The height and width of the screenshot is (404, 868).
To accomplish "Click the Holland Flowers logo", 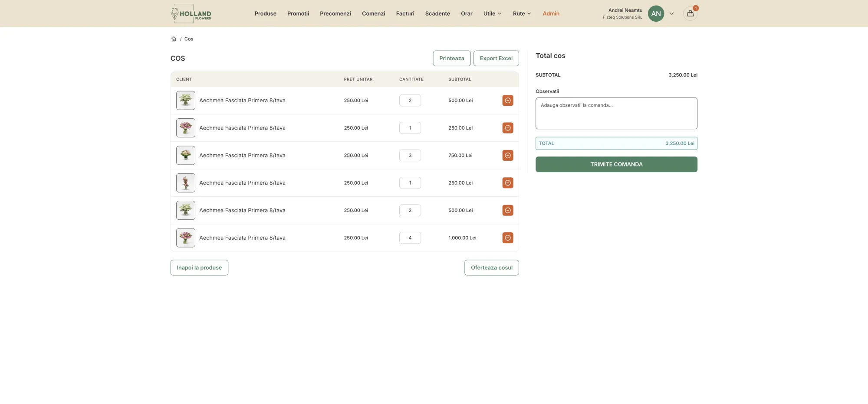I will point(191,13).
